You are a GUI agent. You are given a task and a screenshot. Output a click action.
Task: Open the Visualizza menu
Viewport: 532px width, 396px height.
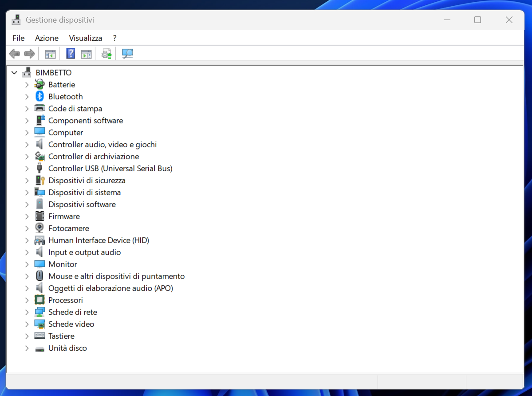coord(86,38)
